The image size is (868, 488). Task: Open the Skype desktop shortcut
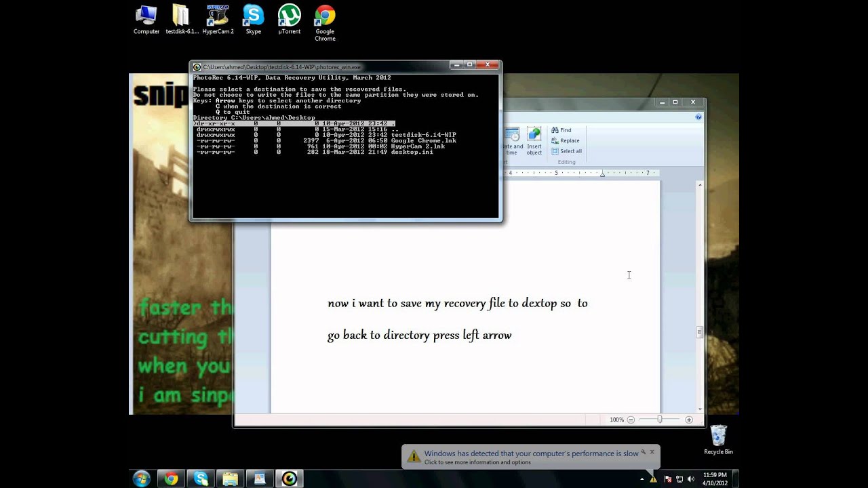(254, 20)
